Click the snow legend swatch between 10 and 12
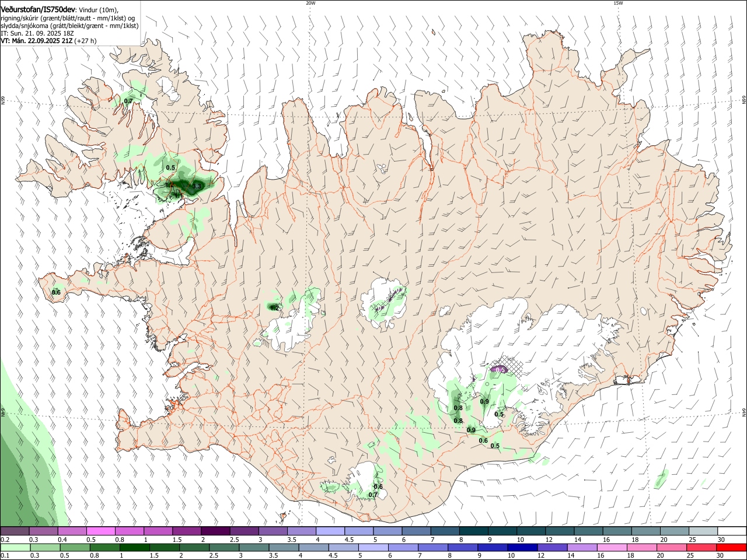This screenshot has width=747, height=560. [530, 531]
